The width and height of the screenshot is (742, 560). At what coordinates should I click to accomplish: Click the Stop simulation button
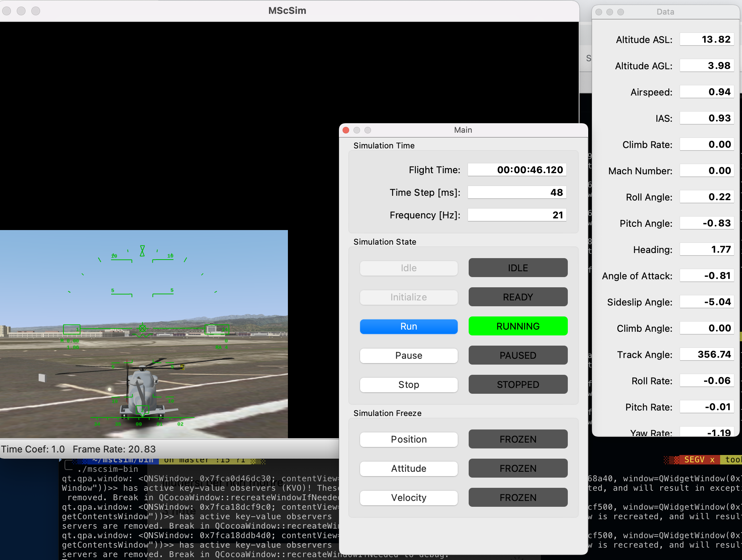[x=409, y=385]
